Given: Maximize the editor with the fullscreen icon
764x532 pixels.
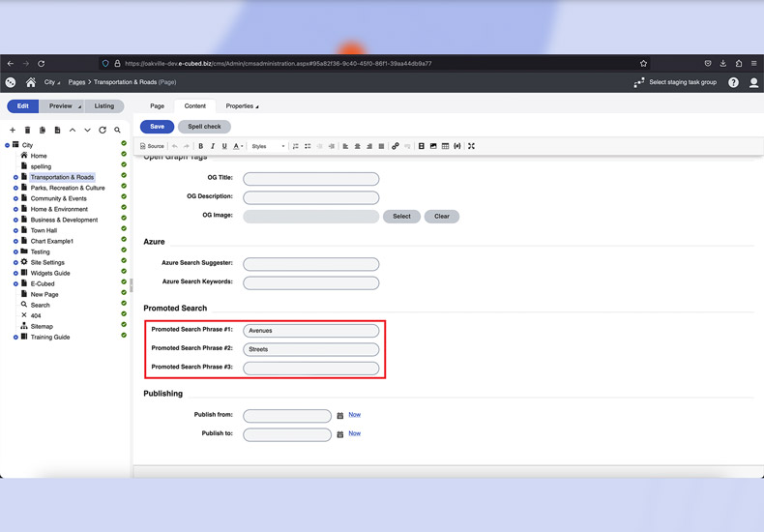Looking at the screenshot, I should [472, 146].
